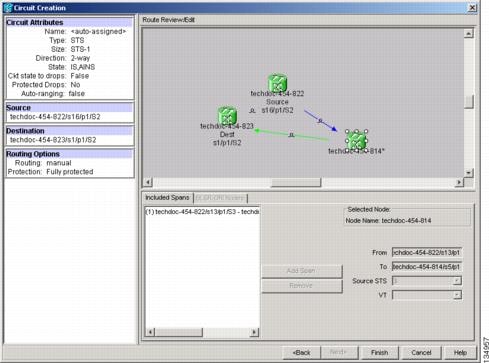Open the greyed tab beside Included Spans
The image size is (489, 363).
click(220, 198)
